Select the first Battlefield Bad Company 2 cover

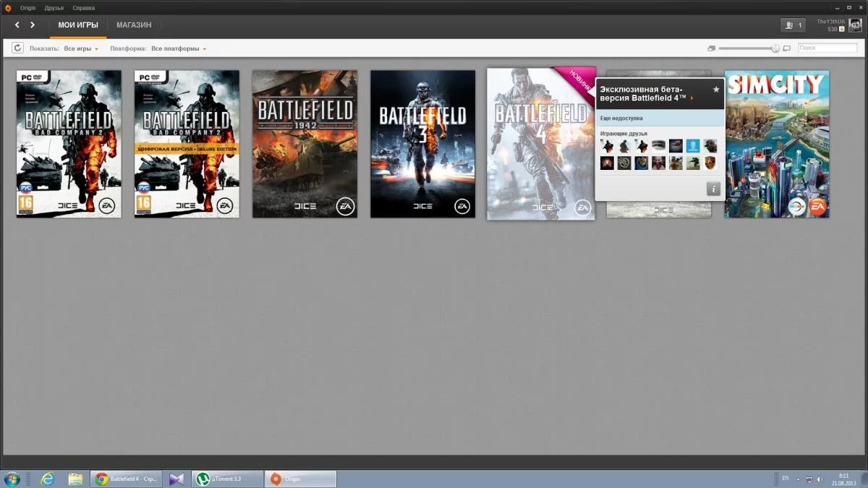(x=69, y=144)
